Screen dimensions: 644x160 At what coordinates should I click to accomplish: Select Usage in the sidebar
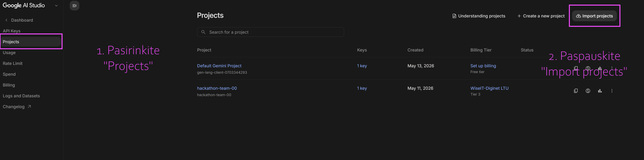pos(9,53)
